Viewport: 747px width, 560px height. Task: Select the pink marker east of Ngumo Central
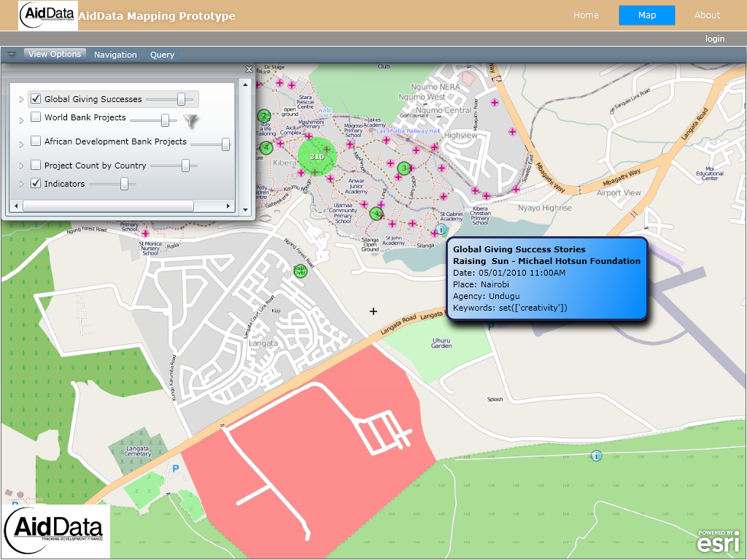pyautogui.click(x=495, y=102)
